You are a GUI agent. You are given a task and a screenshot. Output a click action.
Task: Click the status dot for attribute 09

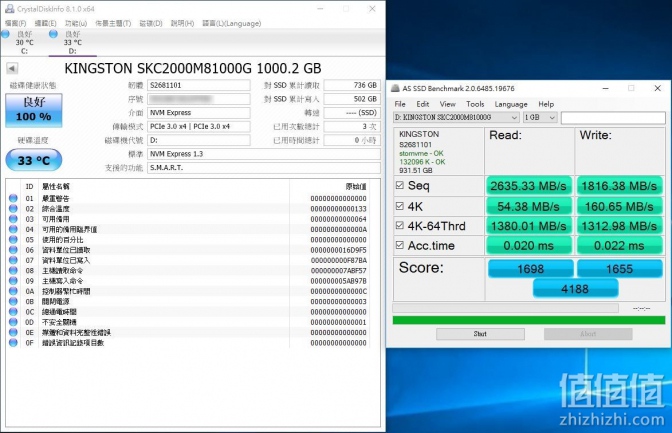point(13,281)
